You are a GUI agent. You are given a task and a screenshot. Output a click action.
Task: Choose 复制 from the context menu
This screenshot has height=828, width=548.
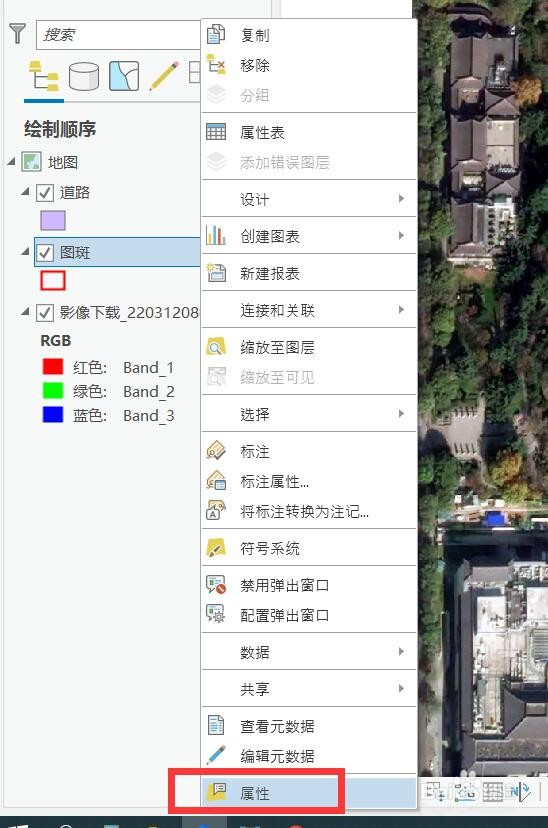click(x=309, y=35)
